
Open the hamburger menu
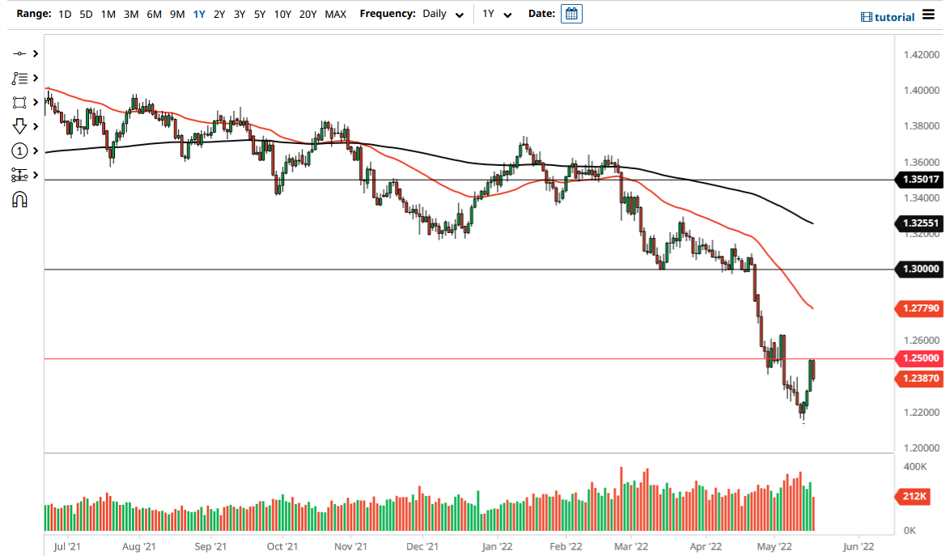929,14
